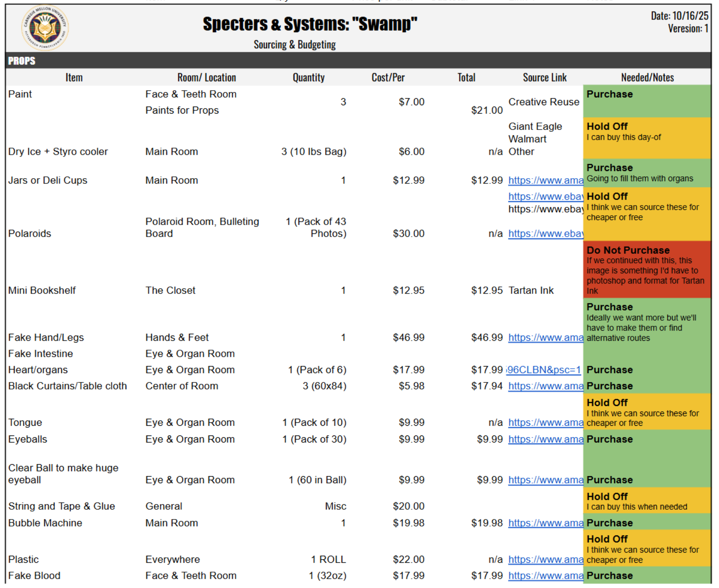This screenshot has height=588, width=719.
Task: Click the Veresion: 1 text
Action: point(688,29)
